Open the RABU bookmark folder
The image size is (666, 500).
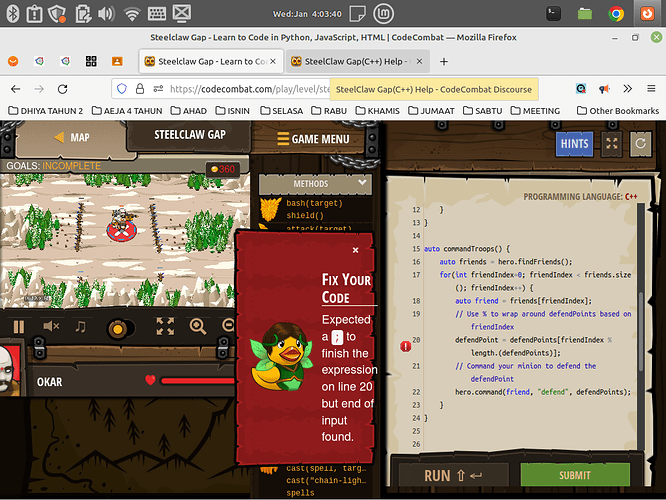(x=329, y=111)
